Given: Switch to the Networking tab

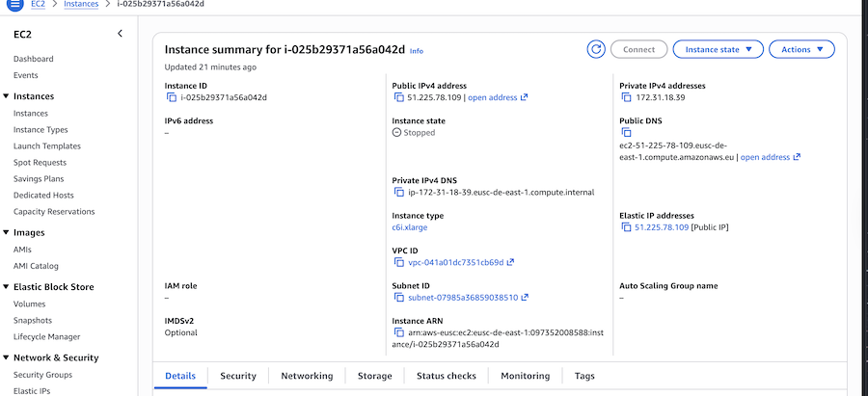Looking at the screenshot, I should pyautogui.click(x=308, y=376).
